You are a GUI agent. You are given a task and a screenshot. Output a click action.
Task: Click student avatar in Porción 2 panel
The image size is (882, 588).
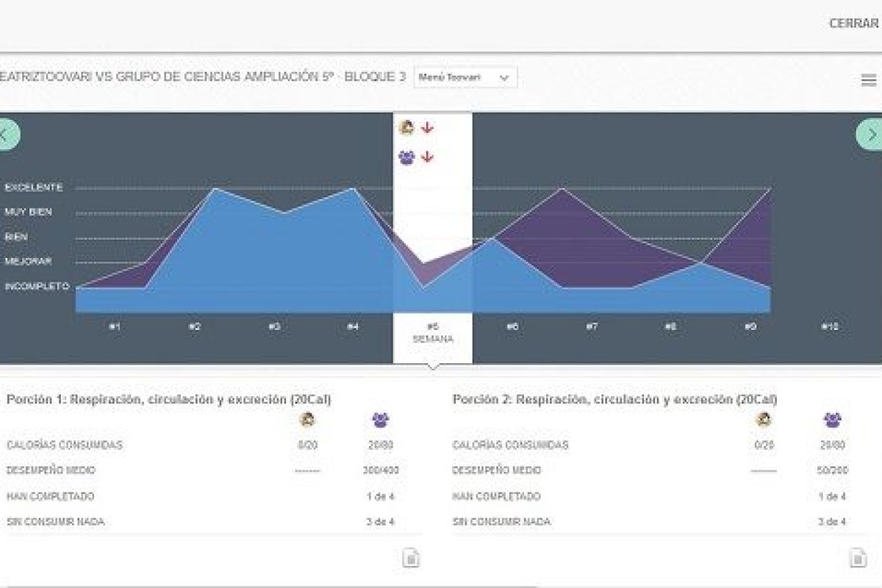pyautogui.click(x=764, y=420)
